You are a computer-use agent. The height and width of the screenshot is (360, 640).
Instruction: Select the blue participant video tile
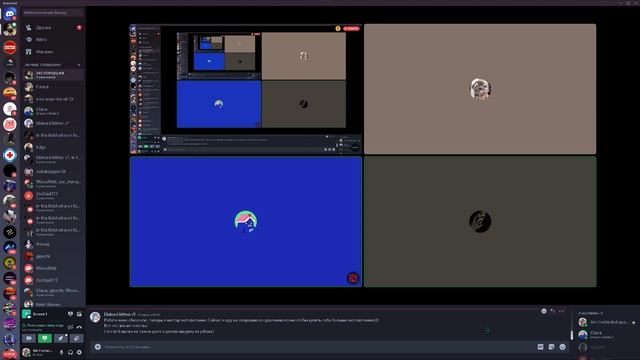(246, 222)
